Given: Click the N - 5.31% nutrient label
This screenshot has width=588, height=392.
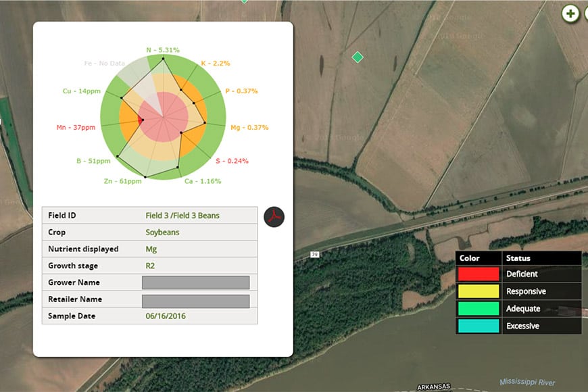Looking at the screenshot, I should (163, 50).
